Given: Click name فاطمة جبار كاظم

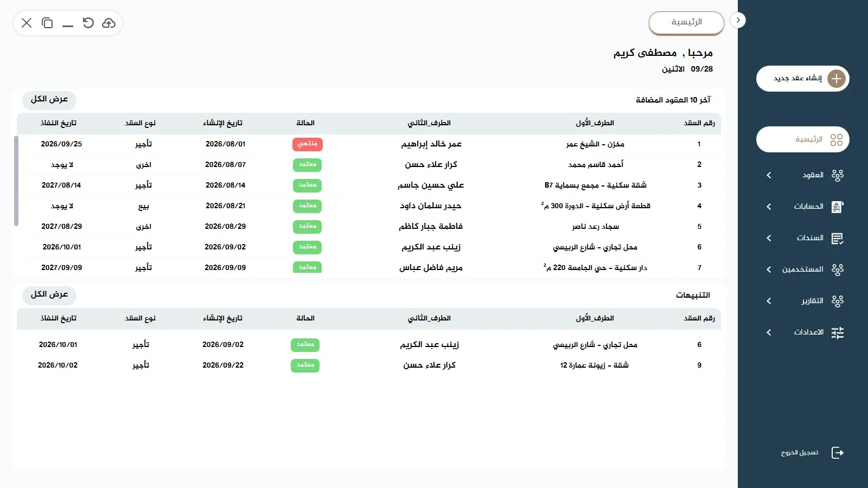Looking at the screenshot, I should (431, 226).
